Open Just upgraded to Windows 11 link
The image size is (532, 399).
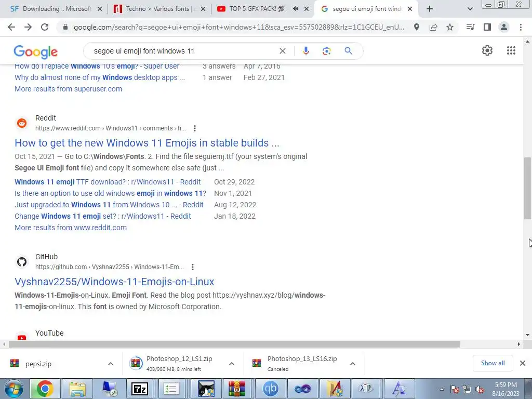[x=109, y=205]
